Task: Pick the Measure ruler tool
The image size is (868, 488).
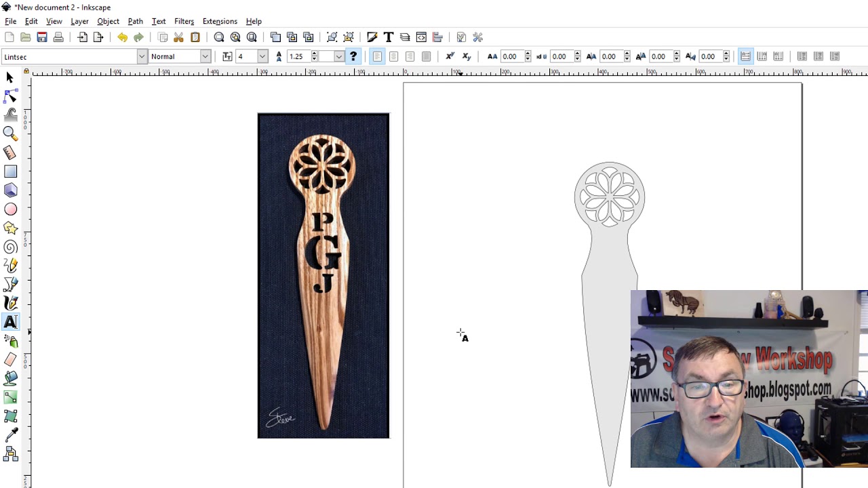Action: coord(10,152)
